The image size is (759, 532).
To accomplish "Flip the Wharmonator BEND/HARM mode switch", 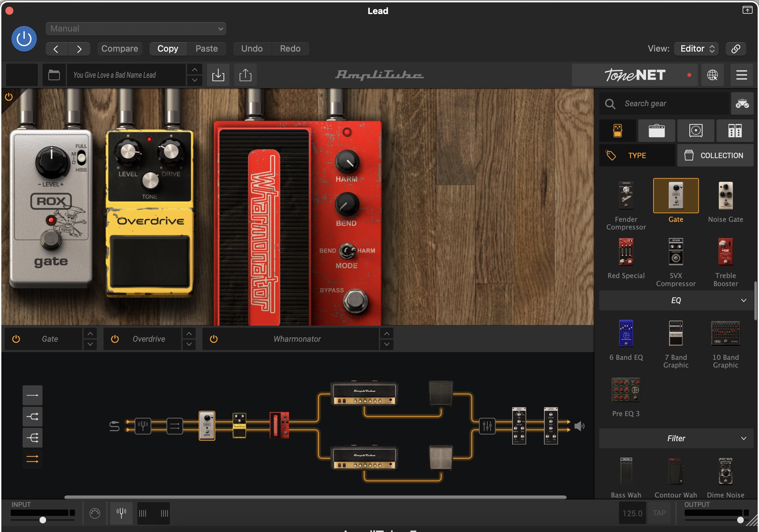I will click(x=347, y=251).
